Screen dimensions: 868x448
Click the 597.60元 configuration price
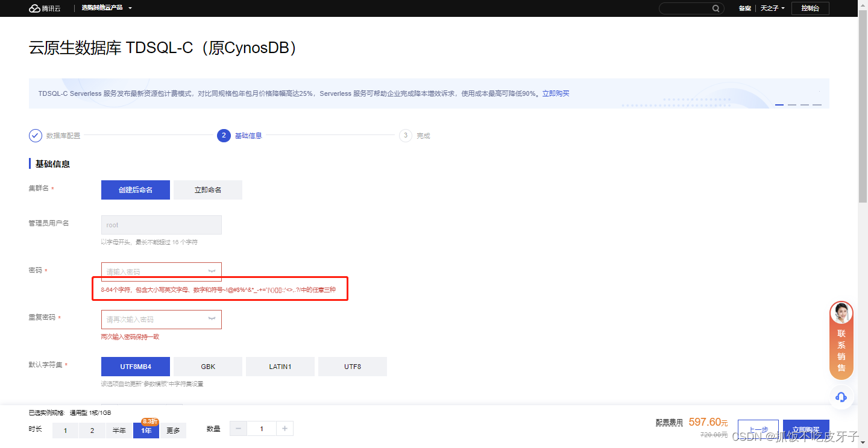click(x=708, y=423)
